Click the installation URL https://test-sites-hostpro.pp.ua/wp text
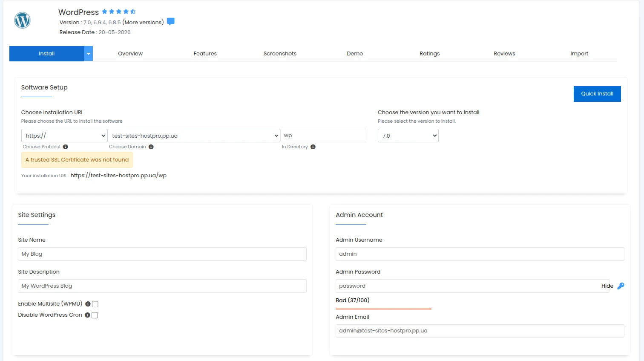The image size is (644, 361). click(x=118, y=176)
